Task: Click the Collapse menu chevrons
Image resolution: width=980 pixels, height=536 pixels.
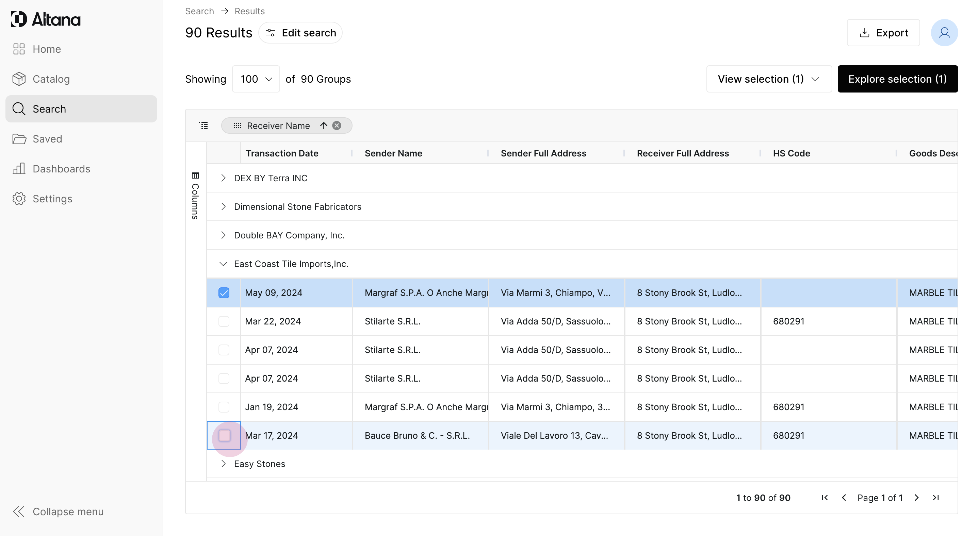Action: coord(19,511)
